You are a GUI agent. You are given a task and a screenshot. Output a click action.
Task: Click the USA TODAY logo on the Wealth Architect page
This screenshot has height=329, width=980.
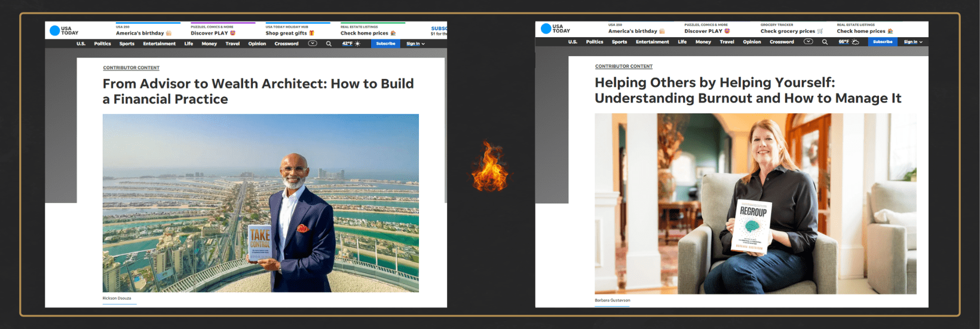pos(64,31)
